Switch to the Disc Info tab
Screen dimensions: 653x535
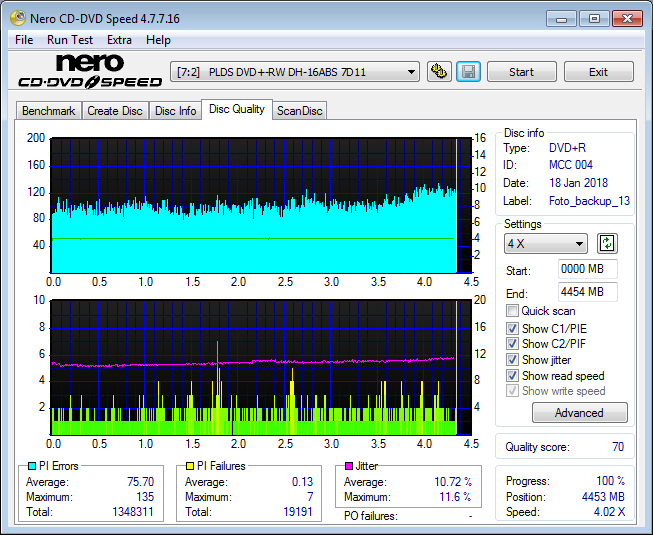pos(175,111)
